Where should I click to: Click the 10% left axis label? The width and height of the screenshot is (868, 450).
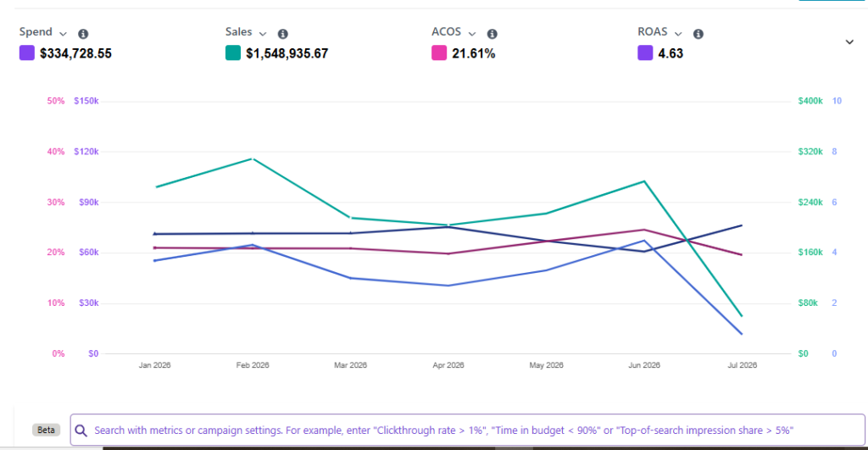pos(55,303)
